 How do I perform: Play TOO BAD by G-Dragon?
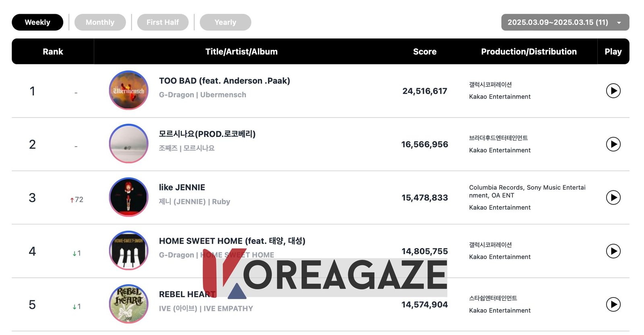[613, 91]
